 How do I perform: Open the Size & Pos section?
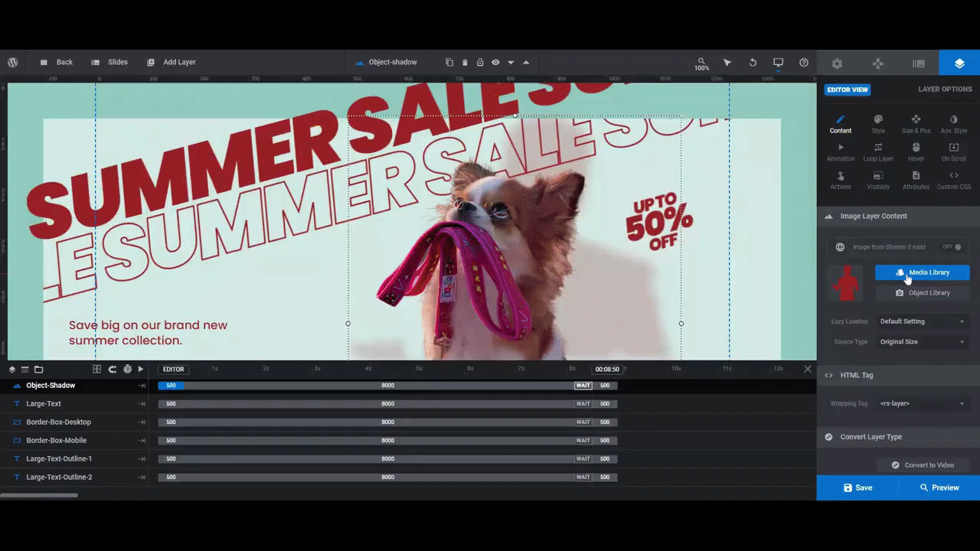916,124
